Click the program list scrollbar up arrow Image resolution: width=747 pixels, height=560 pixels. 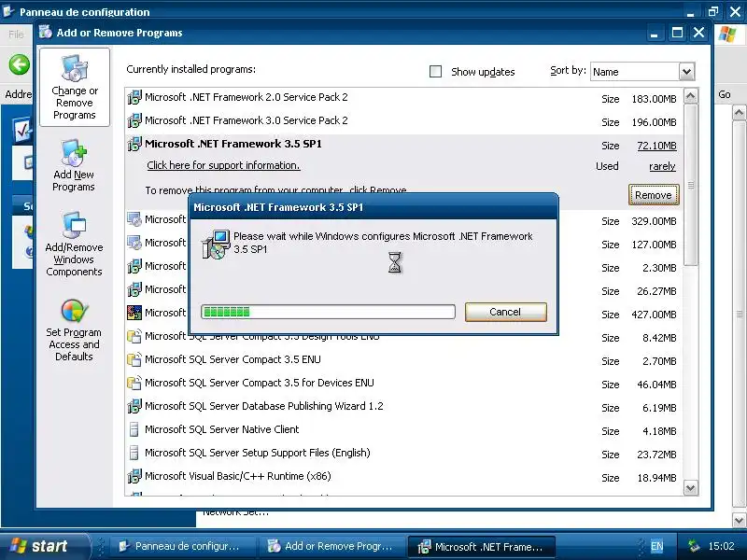690,96
